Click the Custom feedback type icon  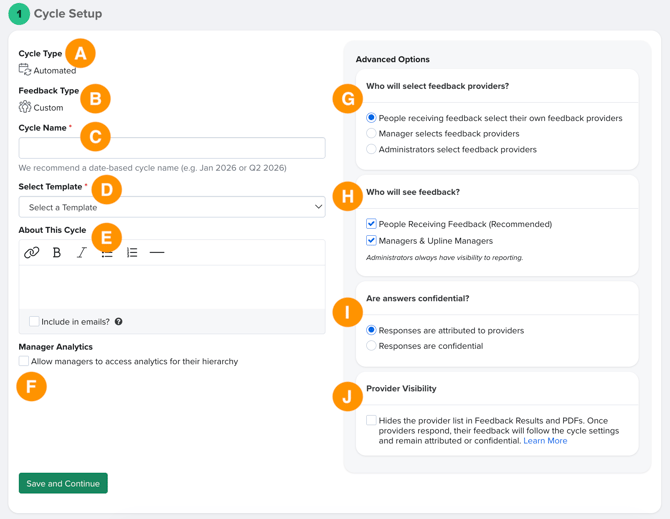[x=25, y=107]
